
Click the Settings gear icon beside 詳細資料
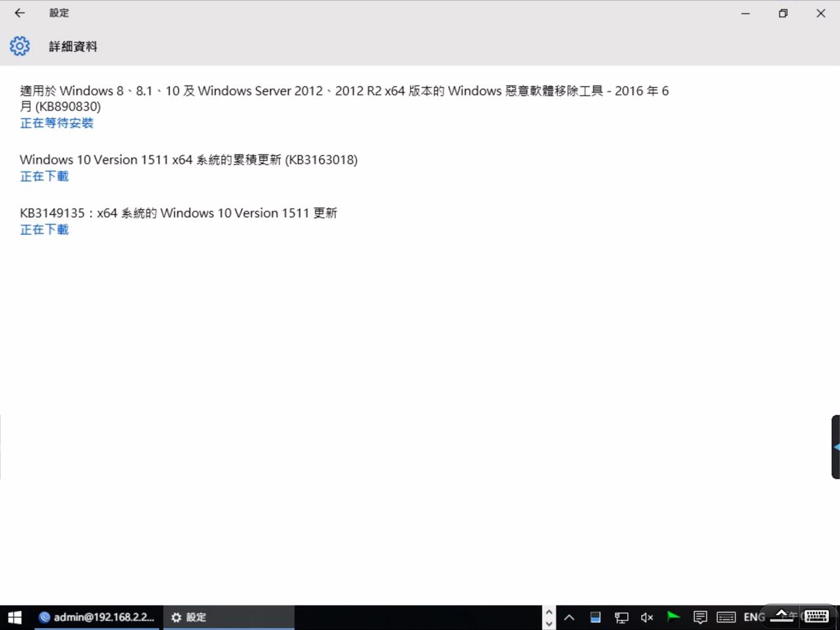tap(20, 46)
